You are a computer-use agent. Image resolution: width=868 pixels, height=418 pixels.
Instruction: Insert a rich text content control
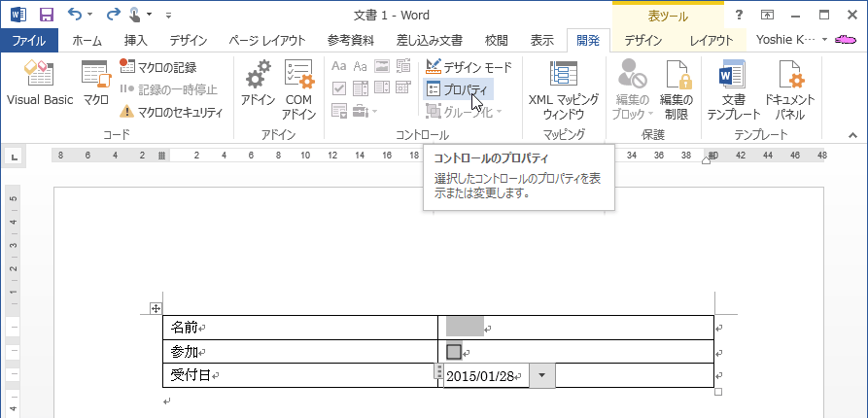(x=339, y=67)
